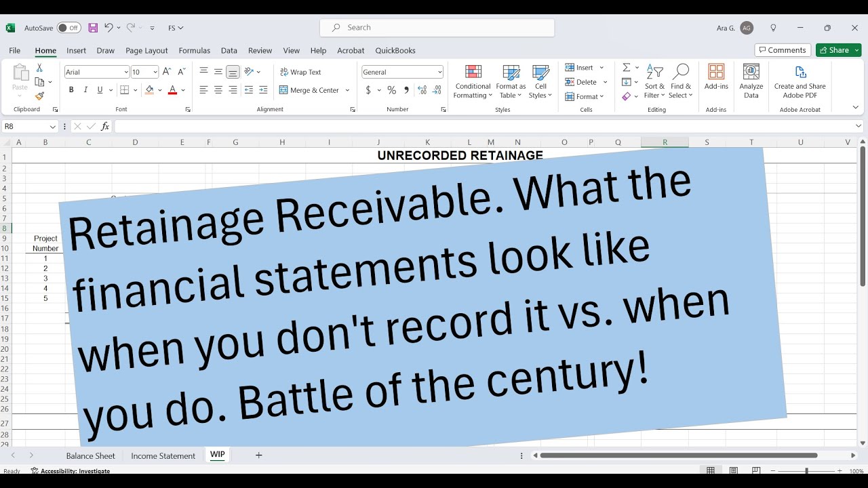Viewport: 868px width, 488px height.
Task: Click the Save icon in title bar
Action: (93, 28)
